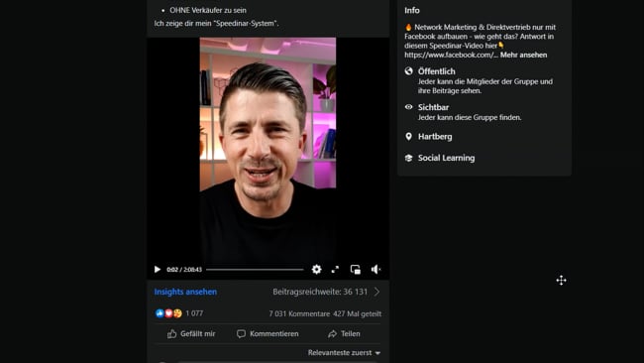The width and height of the screenshot is (644, 363).
Task: Click the Sichtbar eye icon
Action: (408, 107)
